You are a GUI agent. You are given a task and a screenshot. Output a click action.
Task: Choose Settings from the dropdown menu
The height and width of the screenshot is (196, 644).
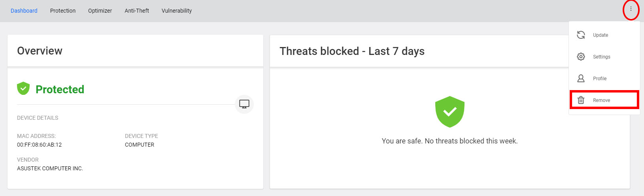pyautogui.click(x=604, y=57)
